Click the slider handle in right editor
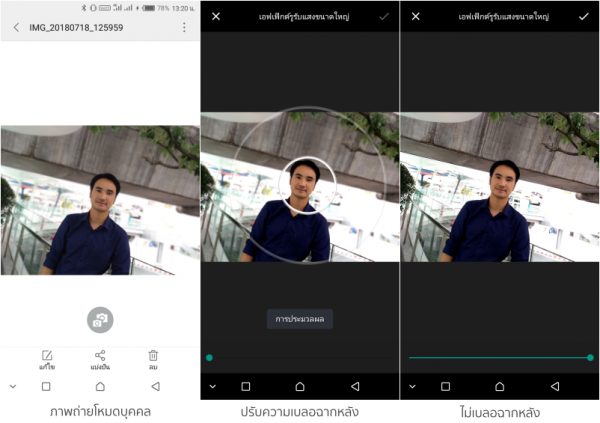This screenshot has height=423, width=600. tap(590, 357)
